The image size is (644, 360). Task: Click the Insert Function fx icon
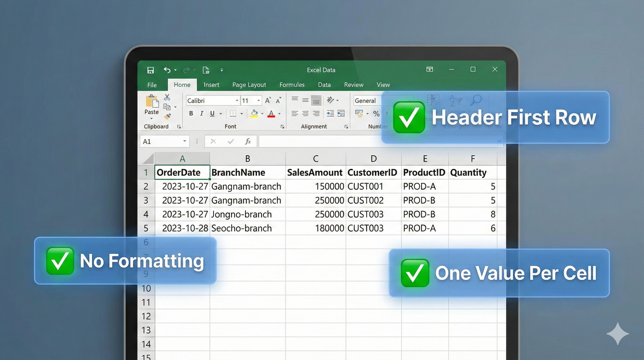coord(248,142)
